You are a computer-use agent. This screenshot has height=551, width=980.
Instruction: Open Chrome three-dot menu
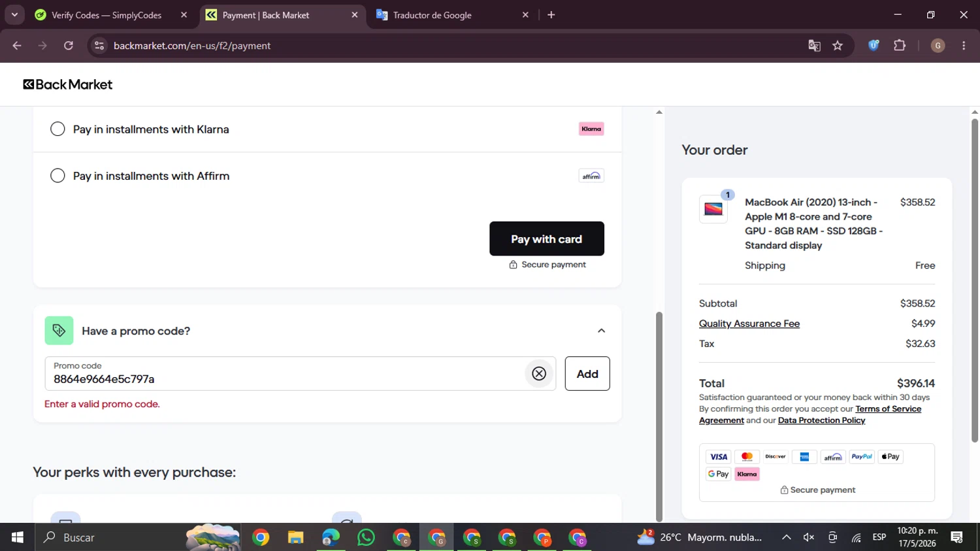[964, 46]
